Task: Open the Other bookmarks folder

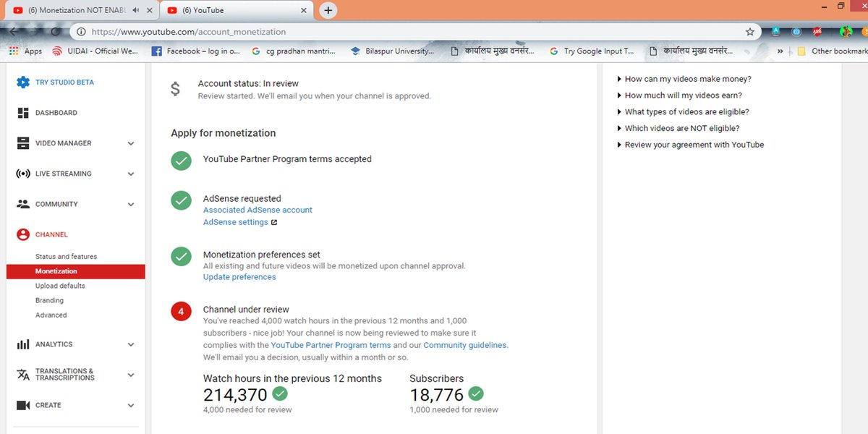Action: pos(832,51)
